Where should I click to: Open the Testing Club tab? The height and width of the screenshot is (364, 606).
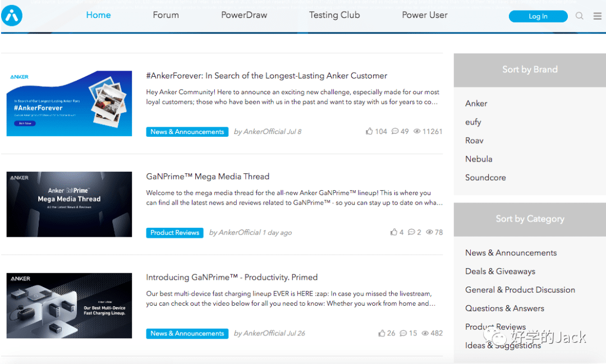(x=334, y=15)
